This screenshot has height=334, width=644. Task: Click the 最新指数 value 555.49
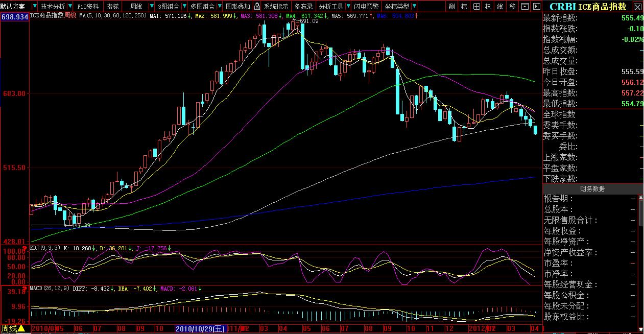click(x=632, y=18)
